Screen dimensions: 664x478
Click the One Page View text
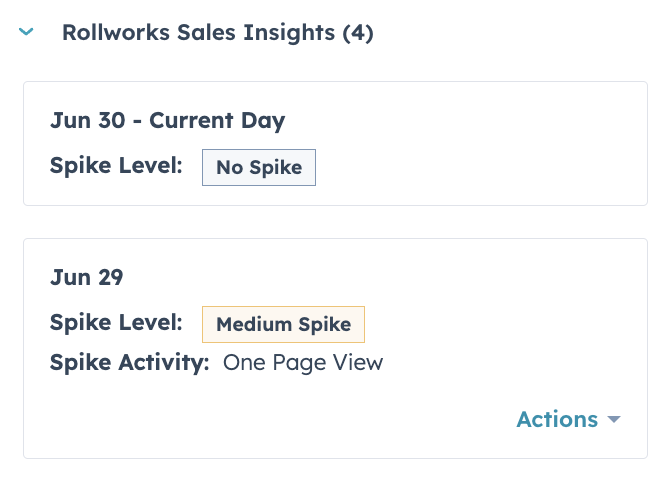(x=303, y=362)
